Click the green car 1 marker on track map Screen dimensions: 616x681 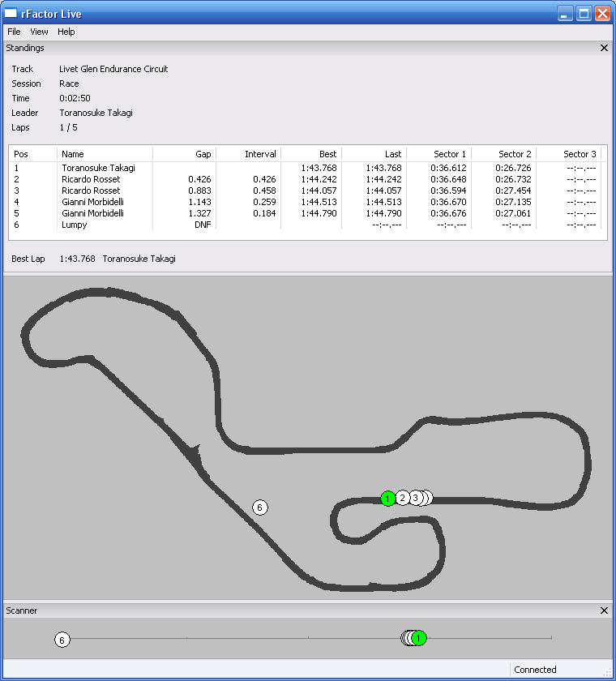388,499
